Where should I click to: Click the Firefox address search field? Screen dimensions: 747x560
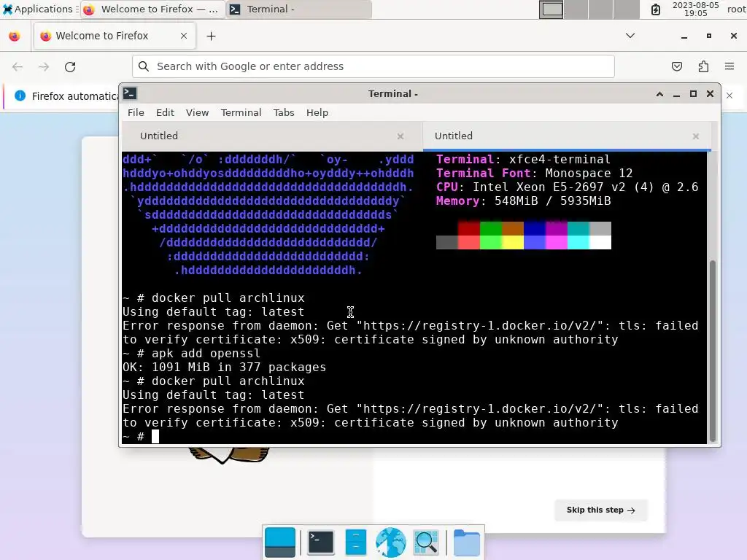point(373,66)
